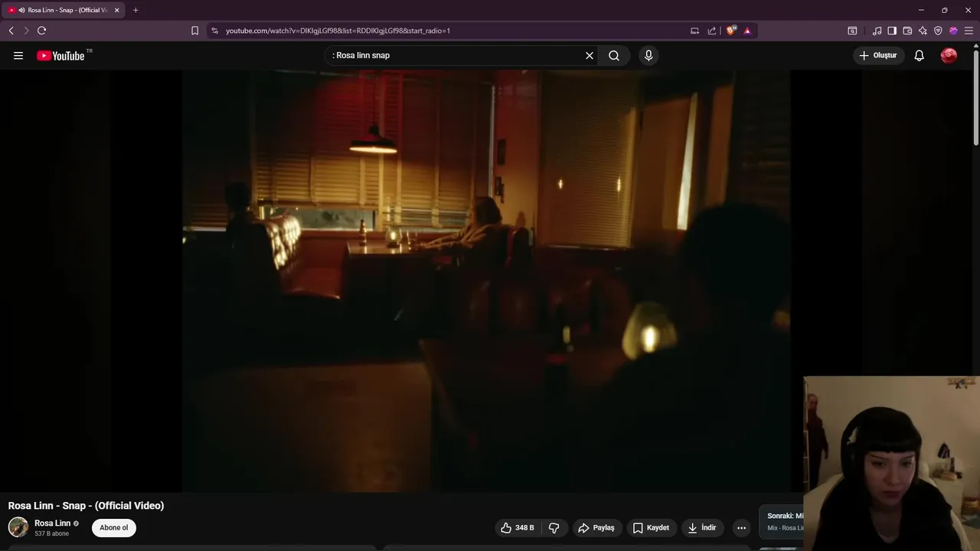Viewport: 980px width, 551px height.
Task: Like the video (348 B)
Action: [517, 528]
